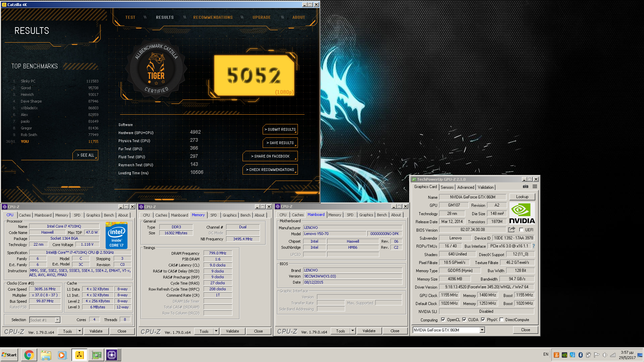This screenshot has width=644, height=362.
Task: Toggle the PhysX checkbox
Action: 483,320
